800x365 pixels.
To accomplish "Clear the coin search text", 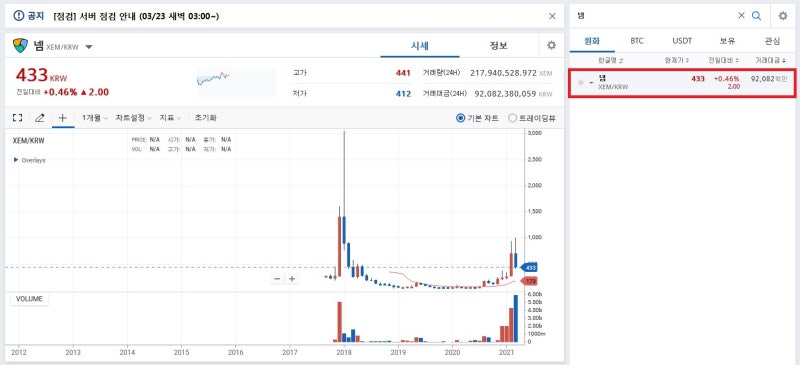I will [x=741, y=16].
